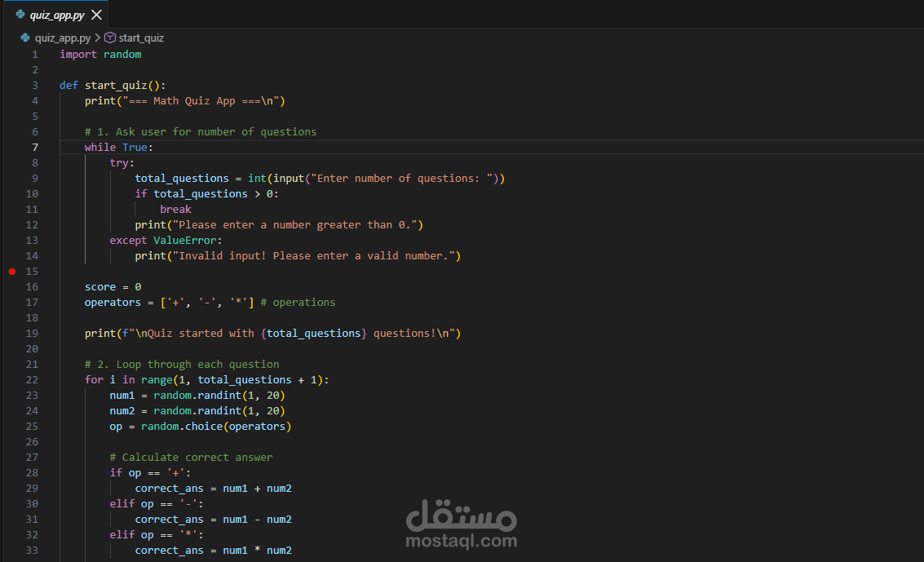The height and width of the screenshot is (562, 924).
Task: Click 'start_quiz' function name on line 3
Action: [x=116, y=86]
